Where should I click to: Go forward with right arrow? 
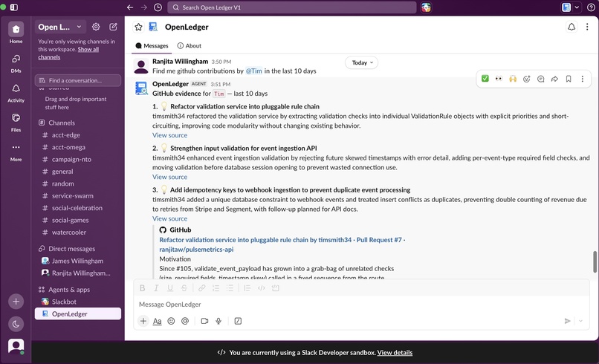(143, 7)
